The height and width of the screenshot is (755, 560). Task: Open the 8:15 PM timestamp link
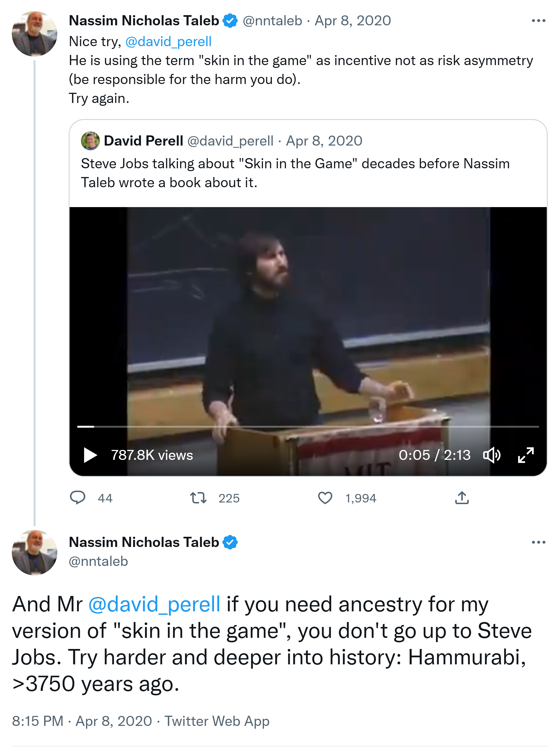click(38, 721)
